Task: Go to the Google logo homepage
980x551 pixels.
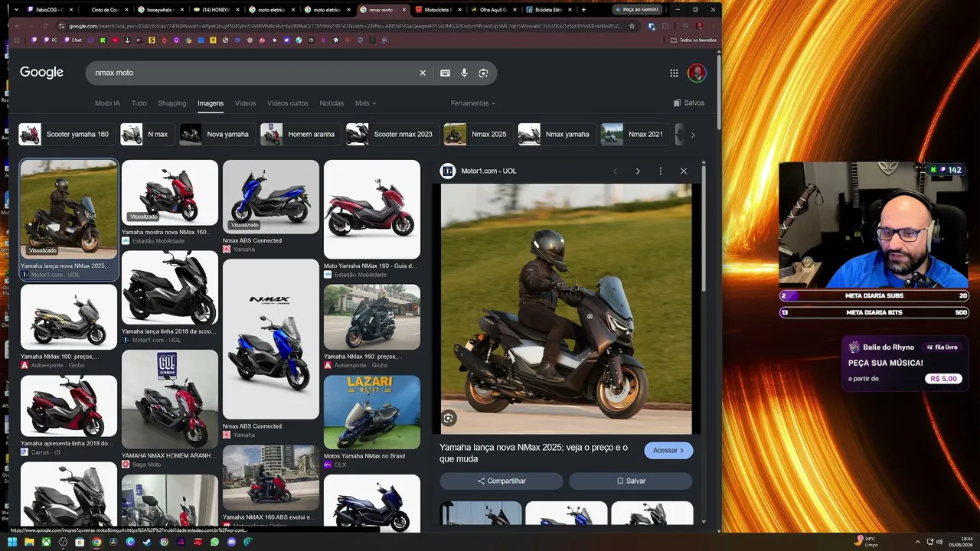Action: [x=41, y=72]
